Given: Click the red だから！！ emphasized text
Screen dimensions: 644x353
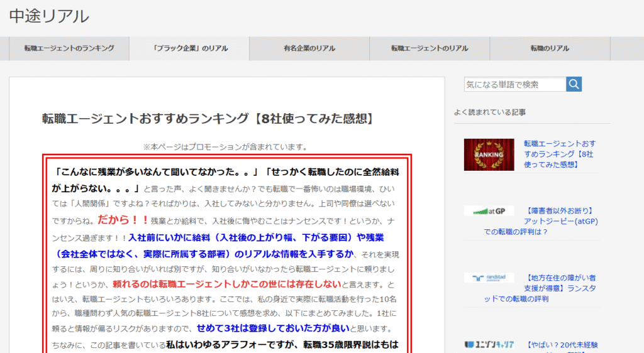Looking at the screenshot, I should tap(123, 220).
